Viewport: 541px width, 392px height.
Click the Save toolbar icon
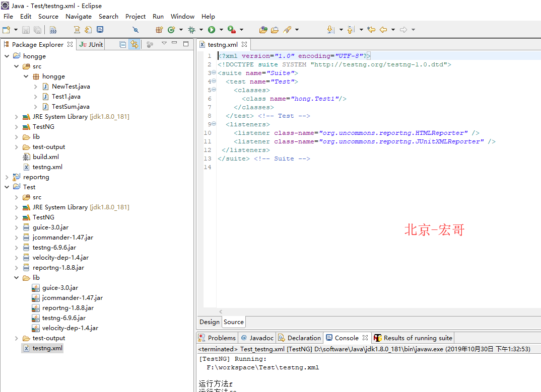[x=26, y=30]
